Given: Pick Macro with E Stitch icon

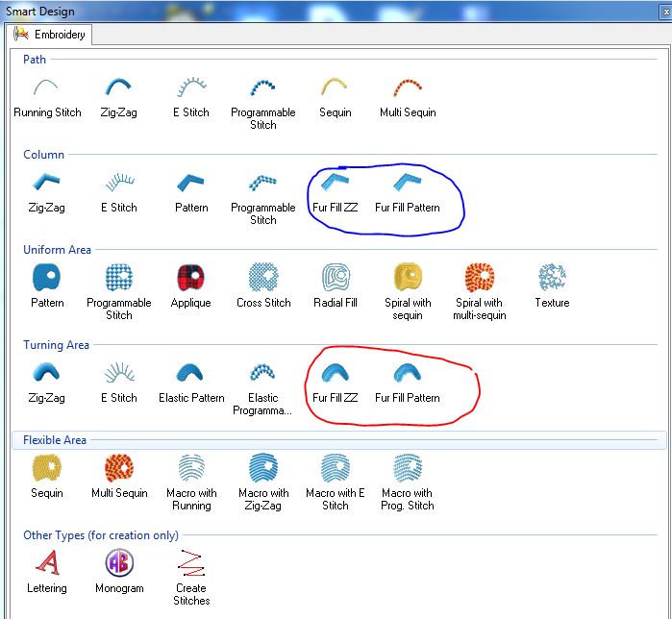Looking at the screenshot, I should [336, 467].
